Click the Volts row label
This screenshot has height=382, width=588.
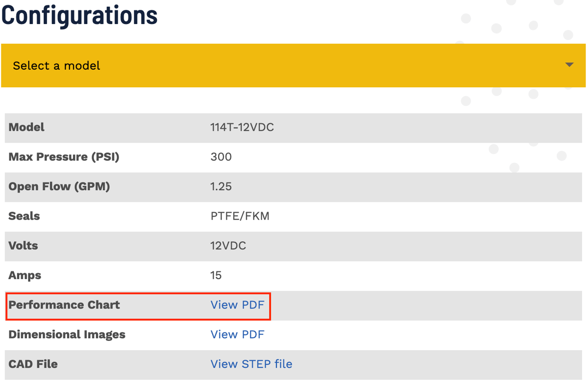(23, 246)
